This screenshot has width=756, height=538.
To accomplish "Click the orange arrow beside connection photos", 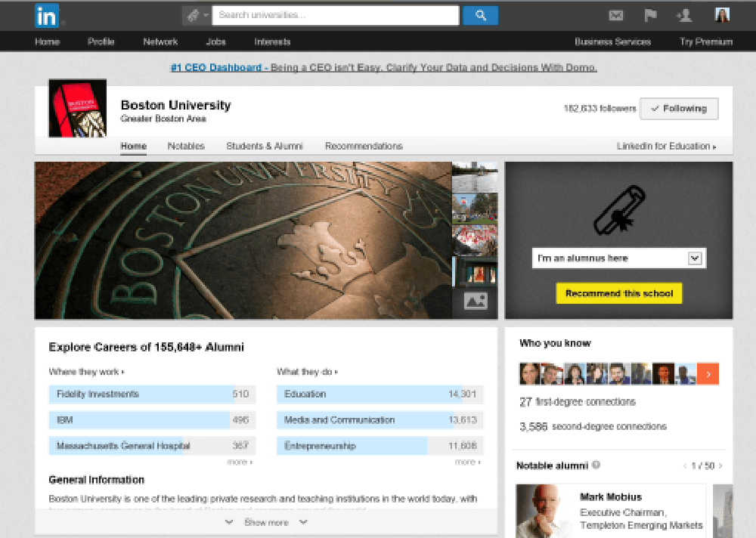I will pos(708,373).
